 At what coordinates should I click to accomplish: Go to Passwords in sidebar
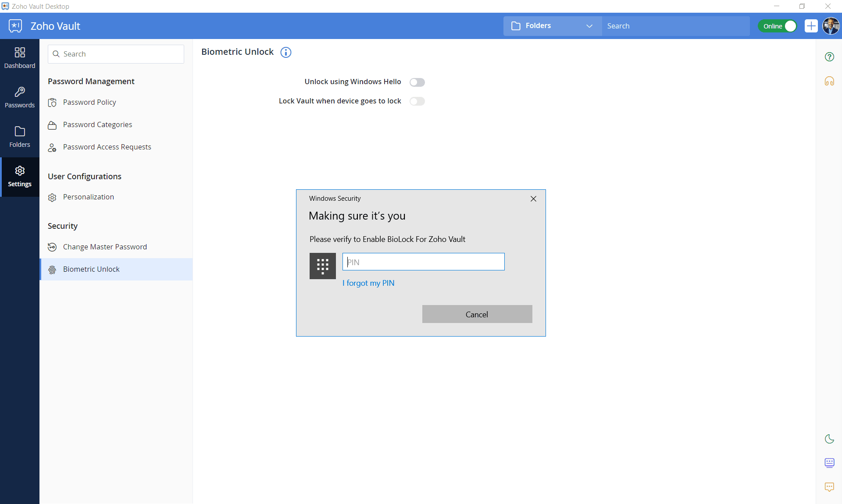click(x=20, y=98)
